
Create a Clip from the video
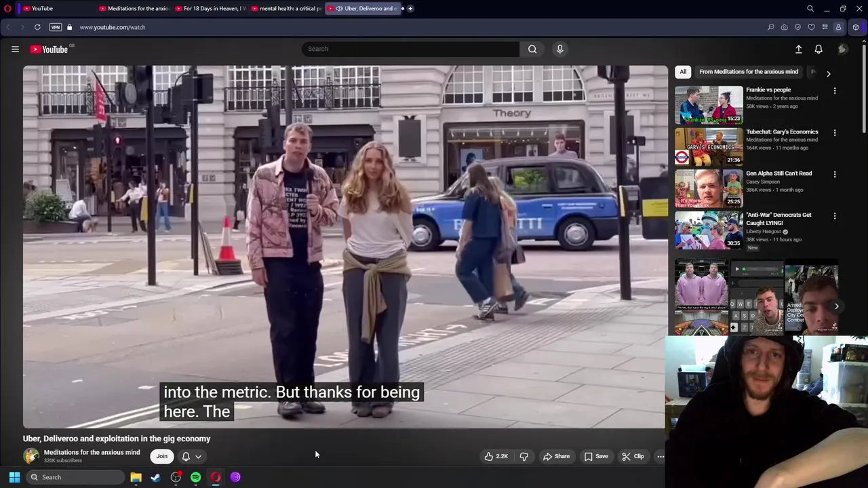(633, 456)
